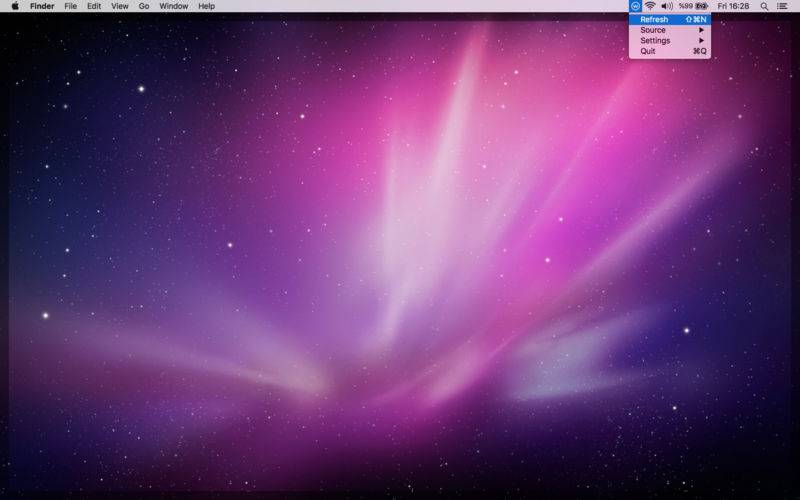Open the Wi-Fi status menu
The height and width of the screenshot is (500, 800).
coord(650,6)
